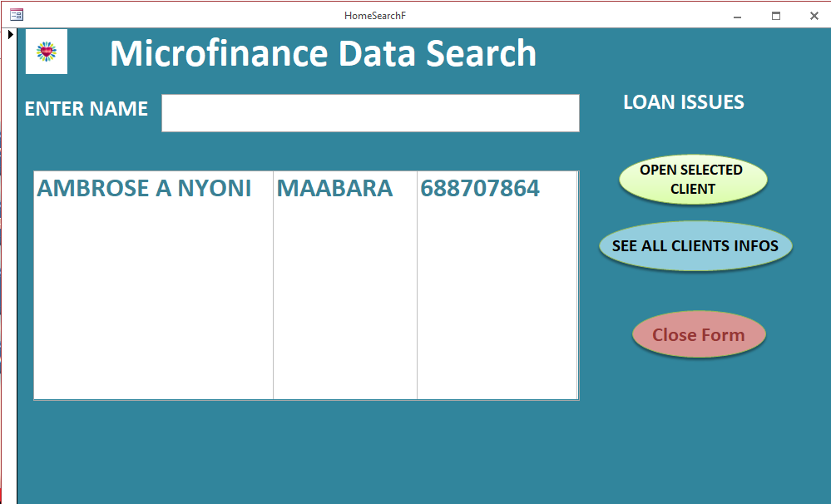The width and height of the screenshot is (831, 504).
Task: Maximize the HomeSearchF window
Action: click(x=776, y=16)
